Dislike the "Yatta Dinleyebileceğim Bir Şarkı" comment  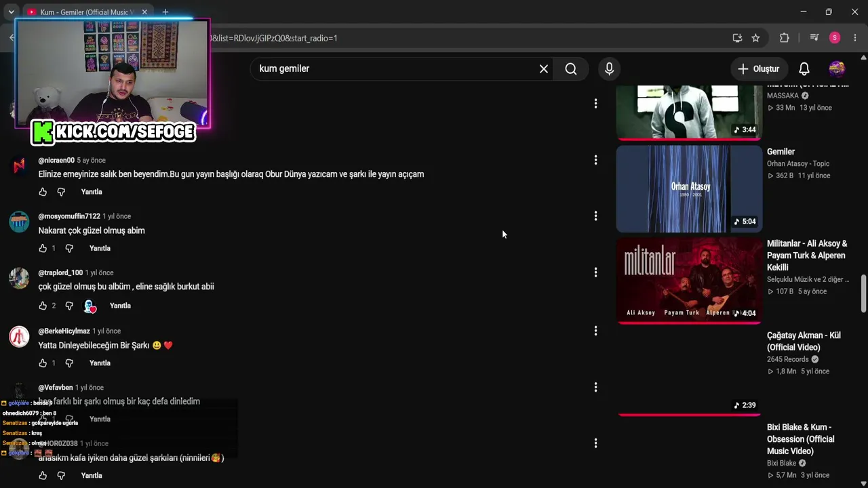(69, 363)
